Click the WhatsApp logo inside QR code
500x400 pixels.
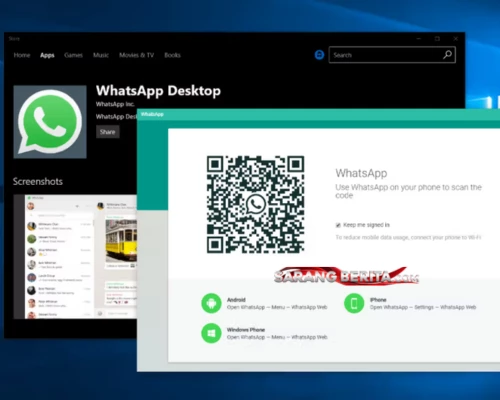pyautogui.click(x=256, y=204)
